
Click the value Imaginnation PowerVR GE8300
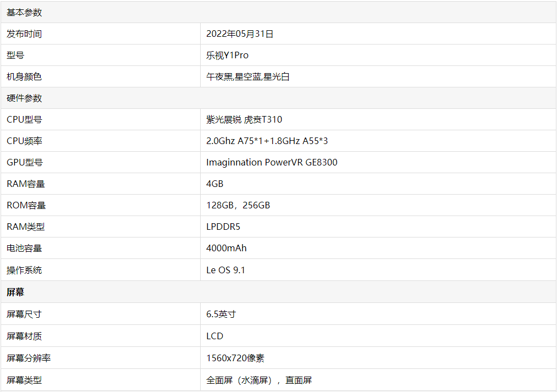[272, 162]
